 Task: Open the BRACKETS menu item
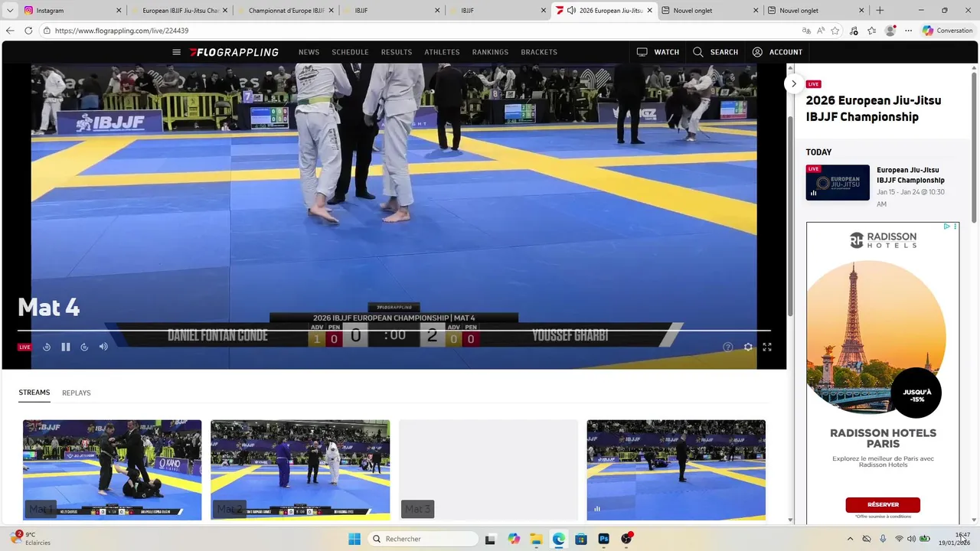click(x=539, y=52)
